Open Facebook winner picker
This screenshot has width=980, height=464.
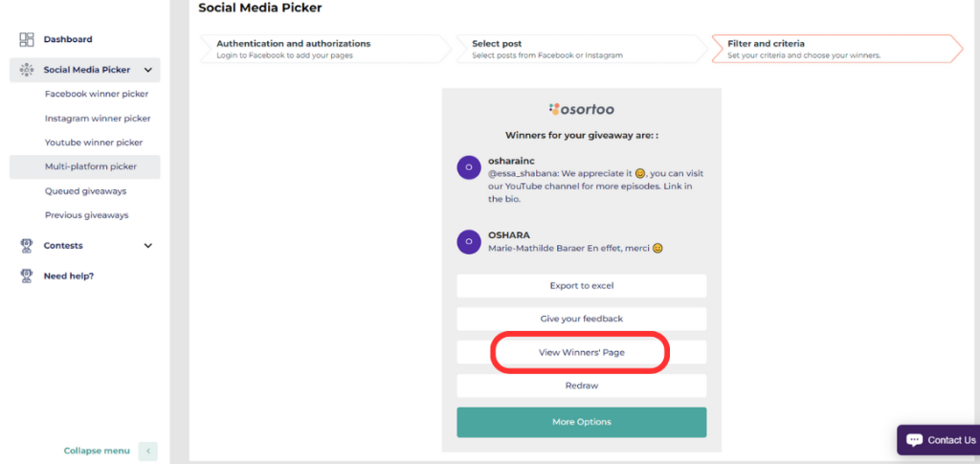(96, 94)
